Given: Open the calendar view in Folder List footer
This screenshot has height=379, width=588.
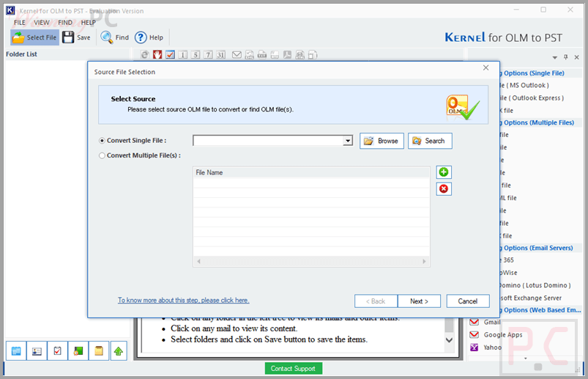Looking at the screenshot, I should tap(16, 351).
